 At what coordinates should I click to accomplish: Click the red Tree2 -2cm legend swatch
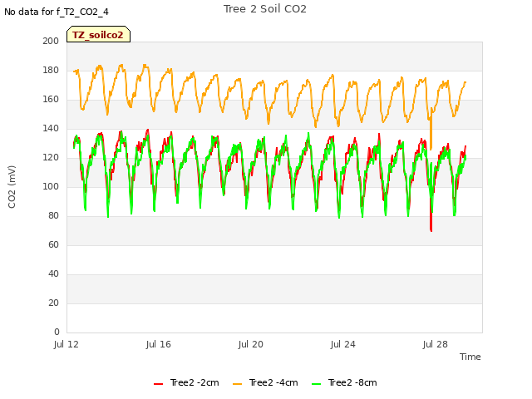pyautogui.click(x=159, y=384)
